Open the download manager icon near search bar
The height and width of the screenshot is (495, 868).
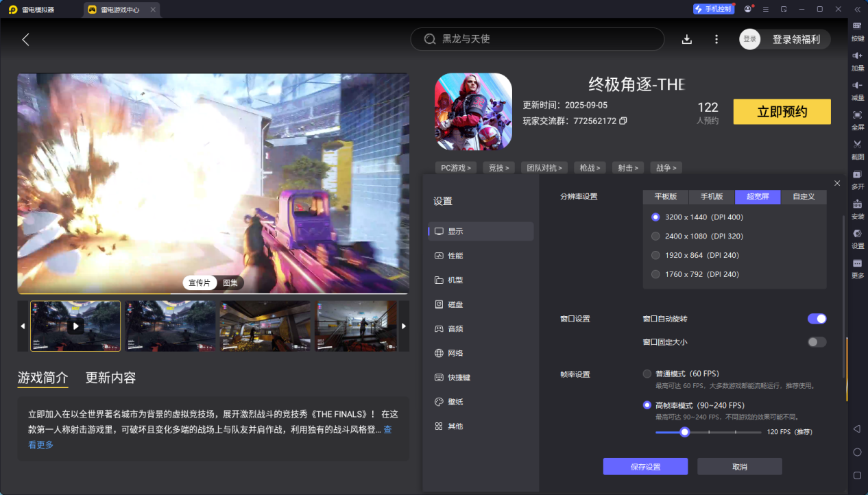click(686, 39)
